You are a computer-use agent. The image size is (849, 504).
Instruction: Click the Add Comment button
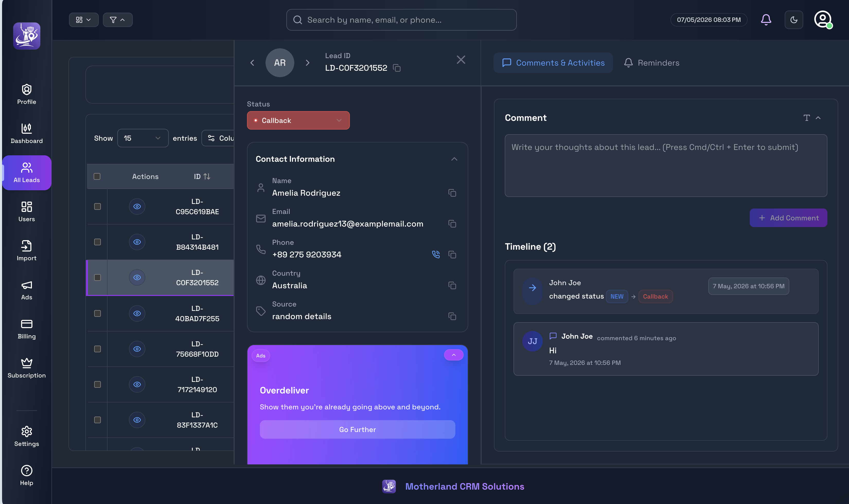788,218
